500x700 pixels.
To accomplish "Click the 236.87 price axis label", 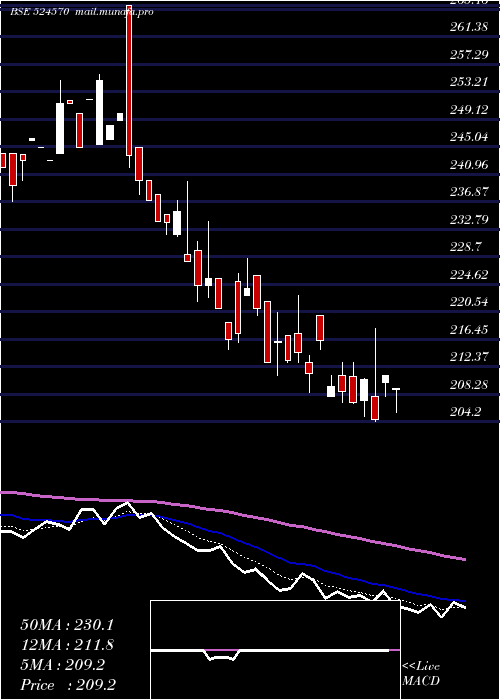I will click(469, 192).
